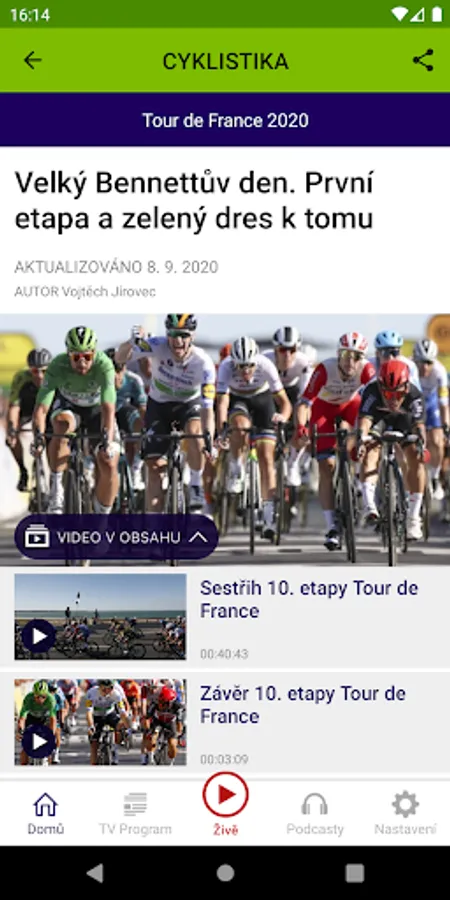Tap author name Vojtěch Jirovec
The height and width of the screenshot is (900, 450).
pos(108,292)
